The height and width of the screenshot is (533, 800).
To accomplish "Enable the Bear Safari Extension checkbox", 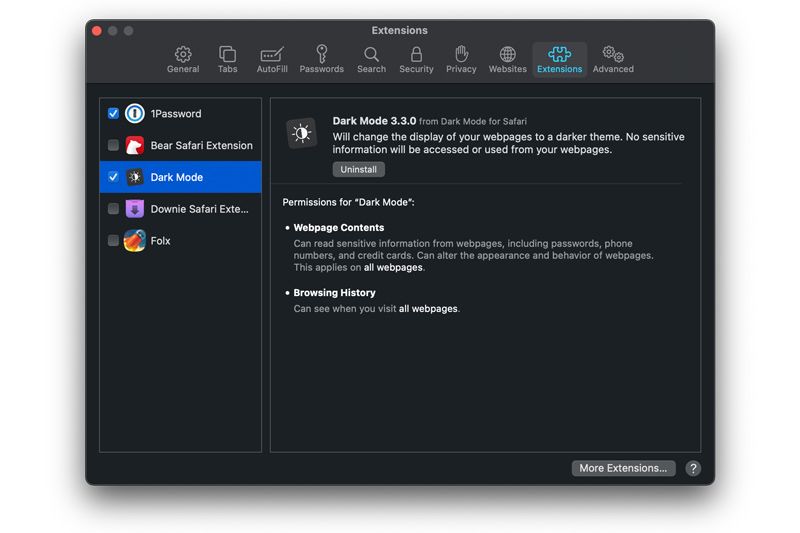I will tap(113, 145).
